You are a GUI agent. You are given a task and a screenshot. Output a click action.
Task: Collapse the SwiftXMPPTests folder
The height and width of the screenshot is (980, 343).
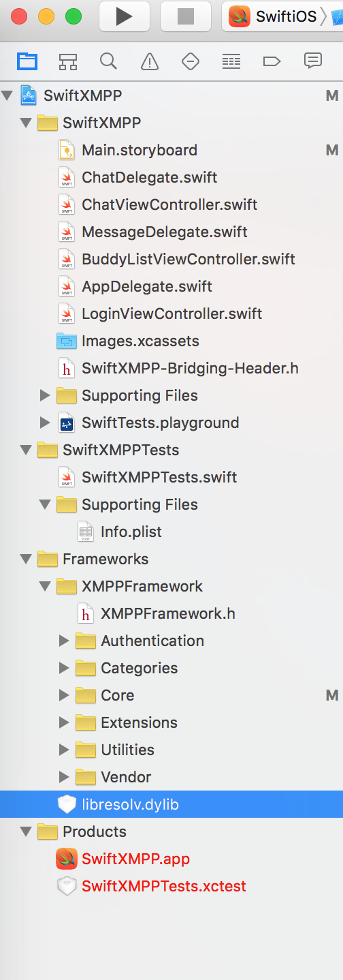27,450
